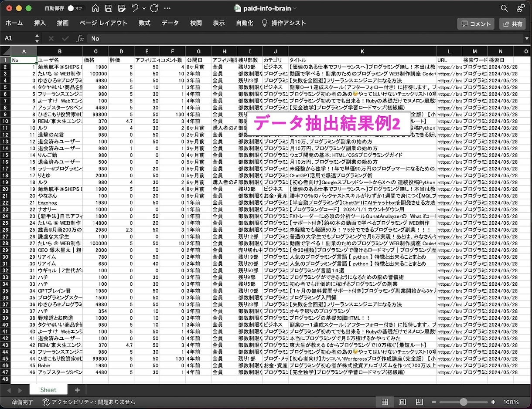Open the 自動化 ribbon tab
This screenshot has height=409, width=532.
[x=244, y=23]
